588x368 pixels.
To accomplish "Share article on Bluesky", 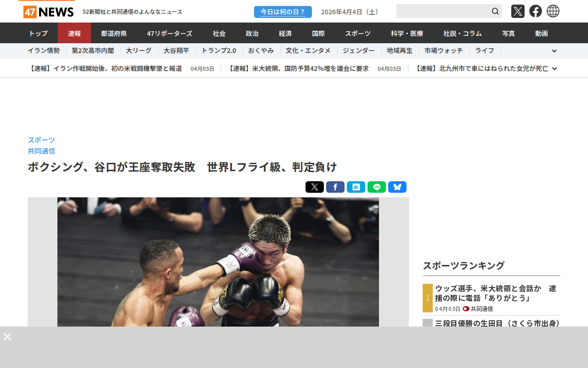I will click(x=397, y=187).
